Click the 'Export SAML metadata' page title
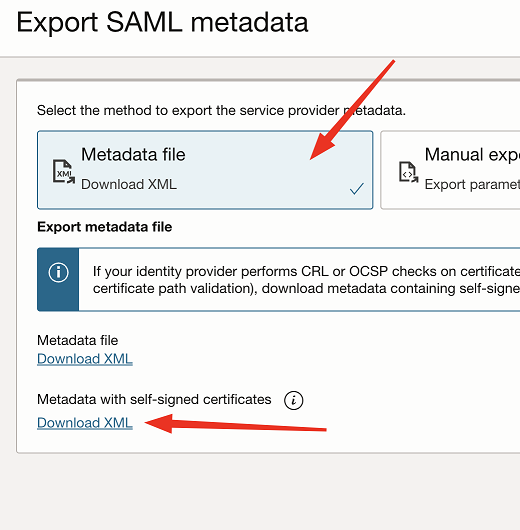520x530 pixels. click(162, 22)
